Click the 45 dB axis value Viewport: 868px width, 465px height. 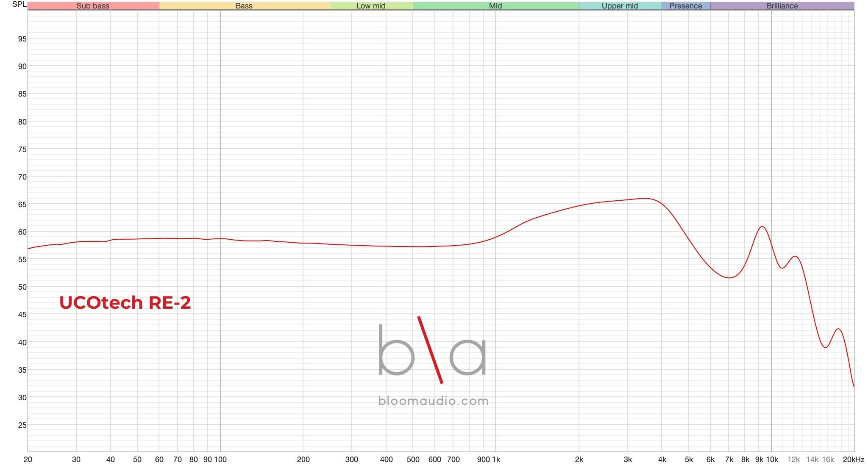[22, 315]
